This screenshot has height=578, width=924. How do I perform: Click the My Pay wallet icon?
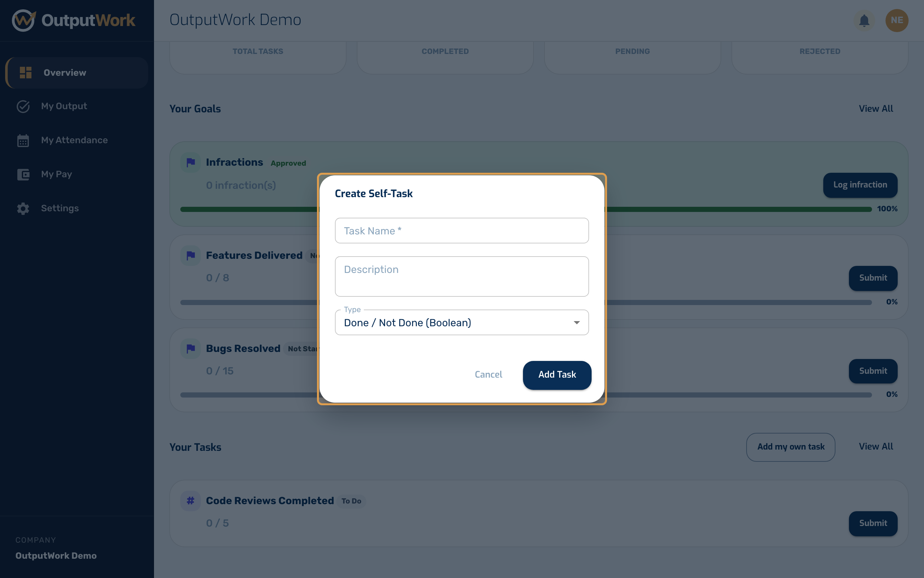[23, 174]
